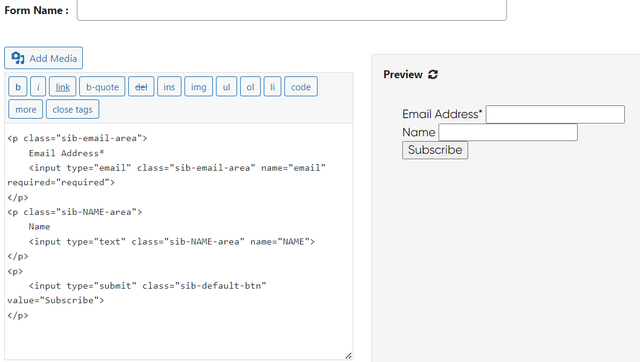Image resolution: width=640 pixels, height=362 pixels.
Task: Click the 'Preview' heading
Action: click(403, 74)
